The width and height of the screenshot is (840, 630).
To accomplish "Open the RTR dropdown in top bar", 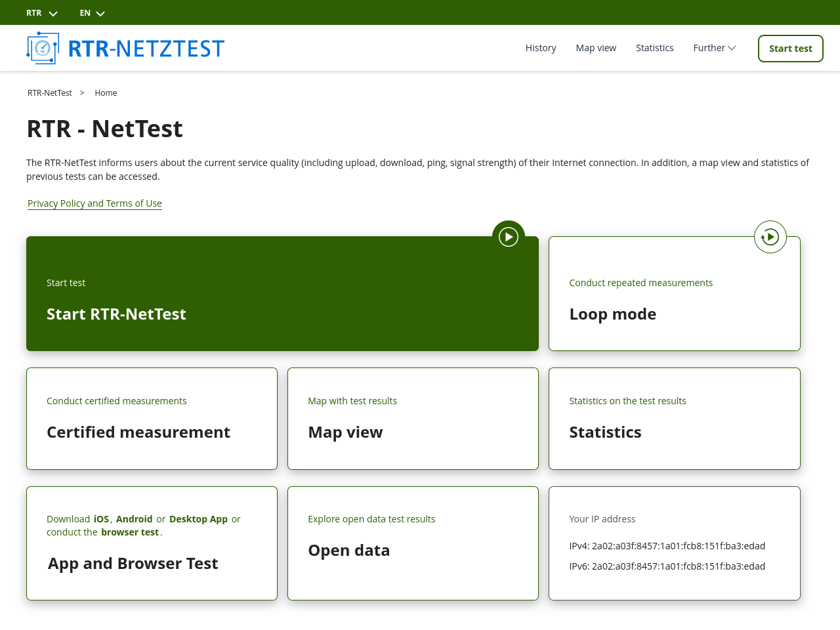I will (42, 13).
